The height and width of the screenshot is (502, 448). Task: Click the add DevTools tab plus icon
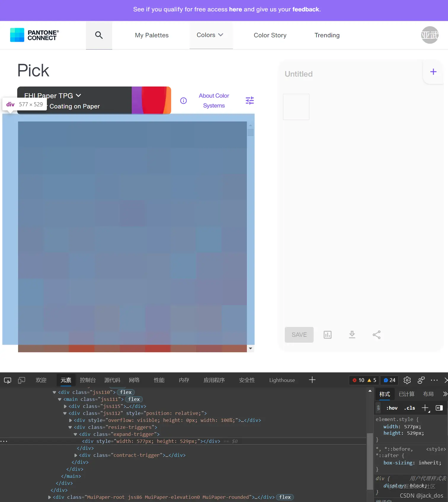[312, 380]
